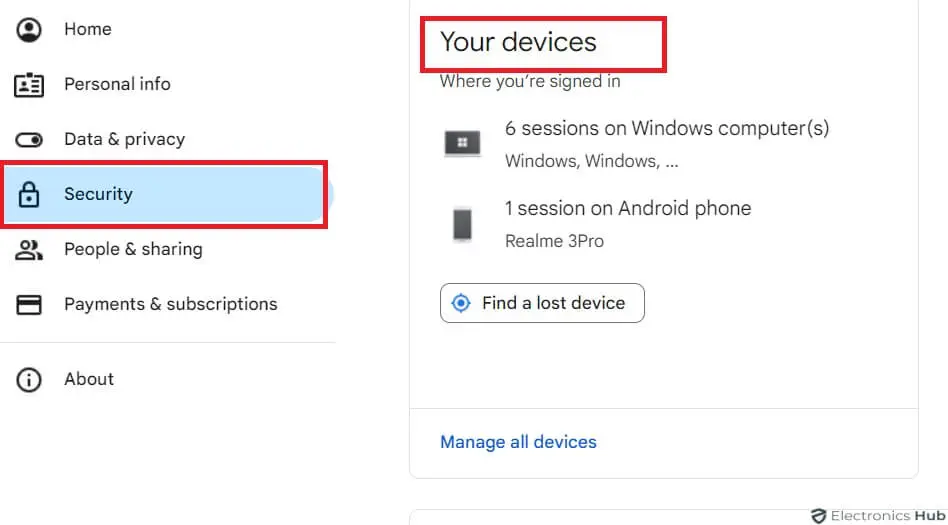
Task: Follow the Manage all devices link
Action: coord(518,442)
